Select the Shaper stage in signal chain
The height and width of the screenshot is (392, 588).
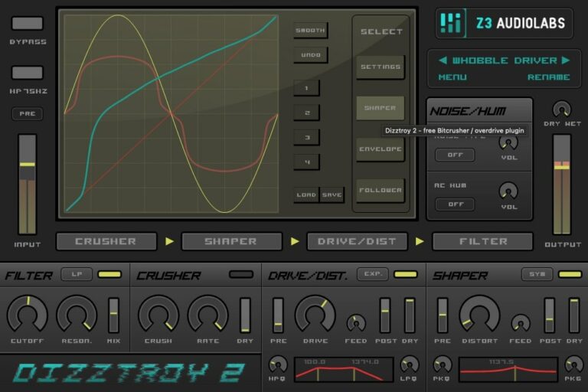(x=231, y=241)
